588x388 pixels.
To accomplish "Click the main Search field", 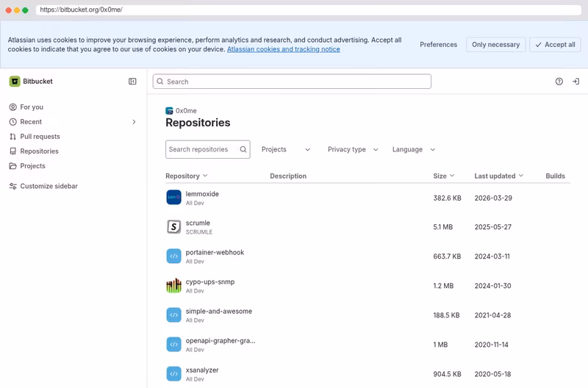I will click(292, 82).
